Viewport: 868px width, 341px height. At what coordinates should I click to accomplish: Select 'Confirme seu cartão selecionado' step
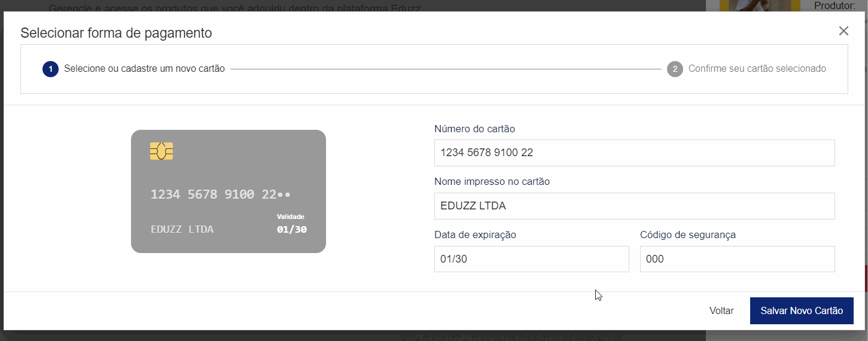click(x=757, y=69)
